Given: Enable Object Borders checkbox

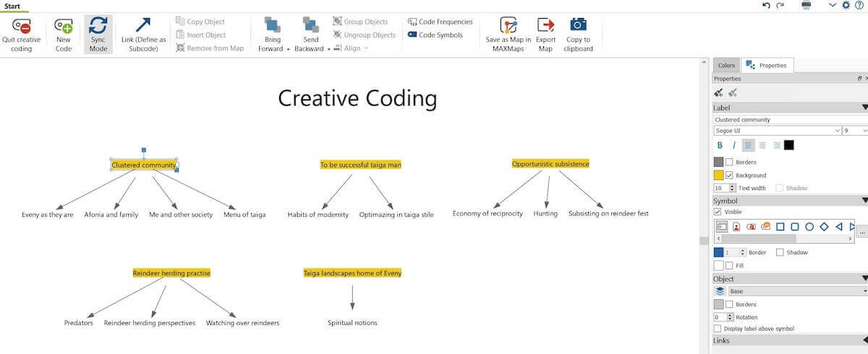Looking at the screenshot, I should tap(729, 304).
